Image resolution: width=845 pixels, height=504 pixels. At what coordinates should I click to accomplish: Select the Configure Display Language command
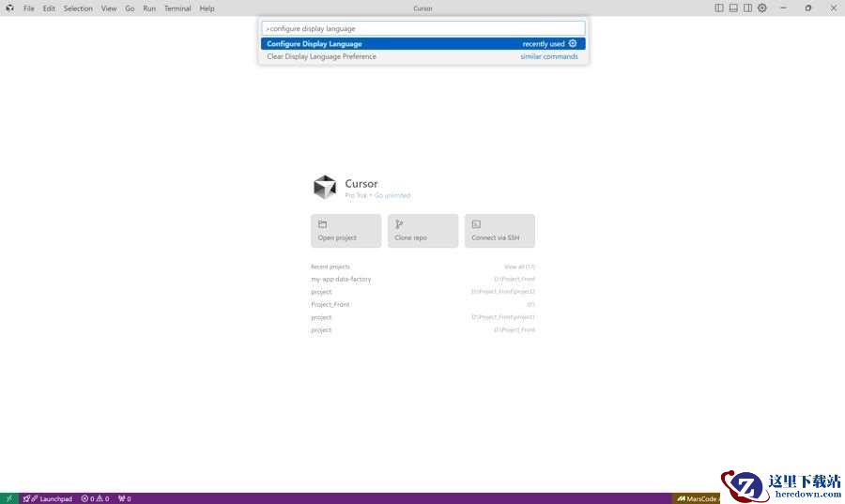pos(423,43)
